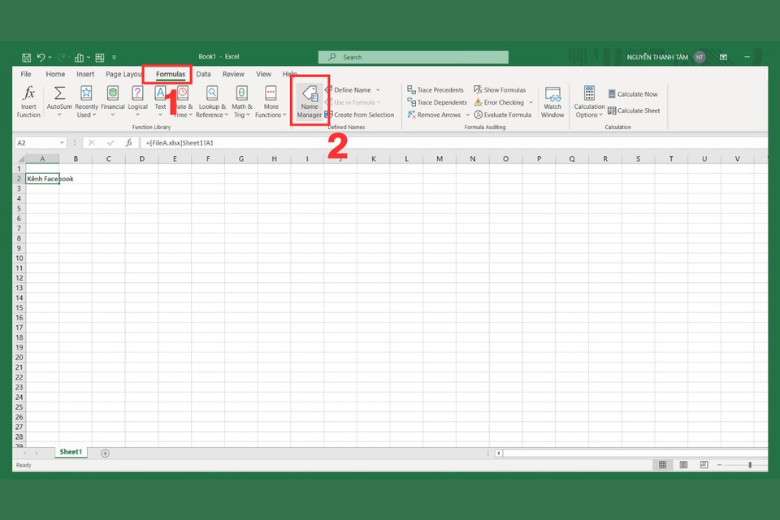780x520 pixels.
Task: Open the Name Manager
Action: (309, 100)
